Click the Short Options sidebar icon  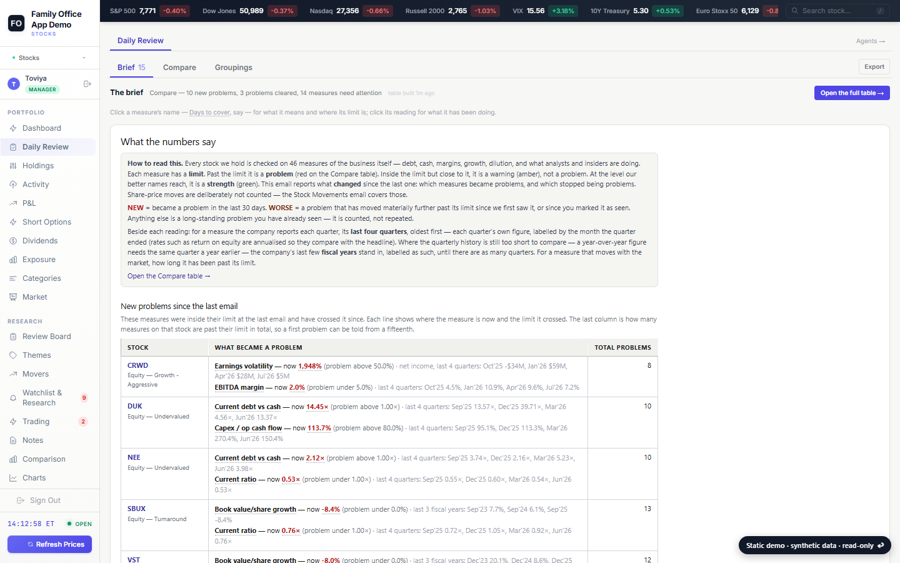click(13, 222)
